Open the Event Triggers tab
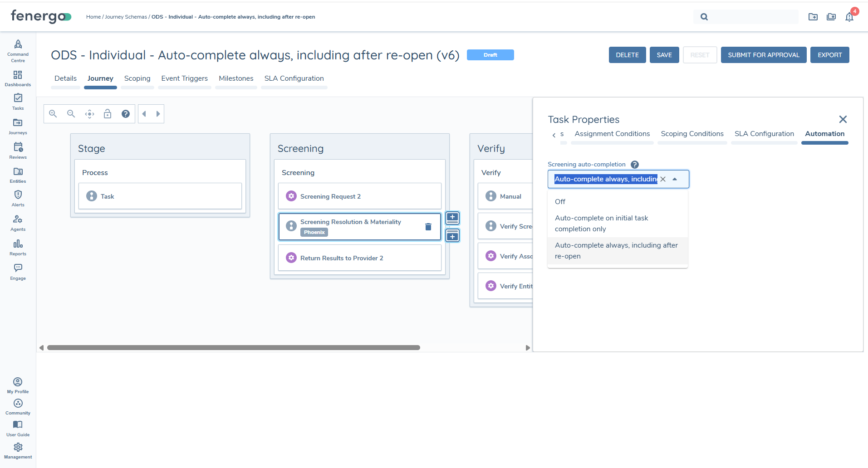The image size is (868, 468). click(184, 78)
